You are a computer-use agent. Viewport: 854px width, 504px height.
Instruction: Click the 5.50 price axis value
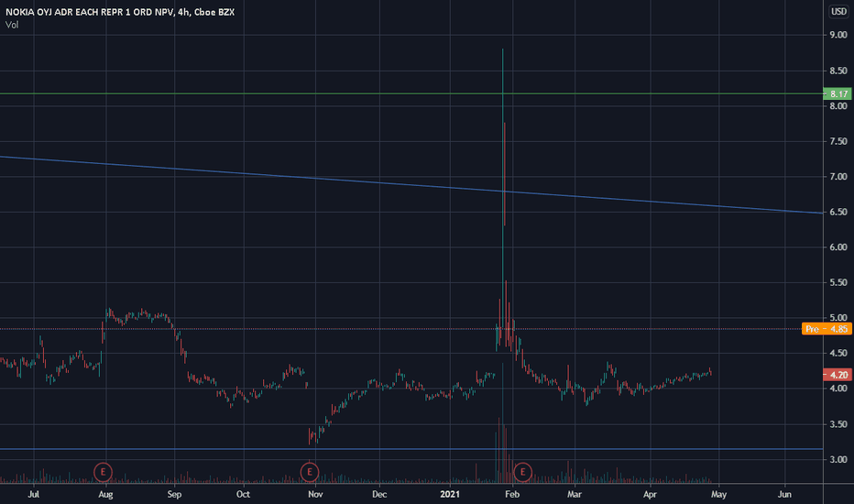(838, 283)
